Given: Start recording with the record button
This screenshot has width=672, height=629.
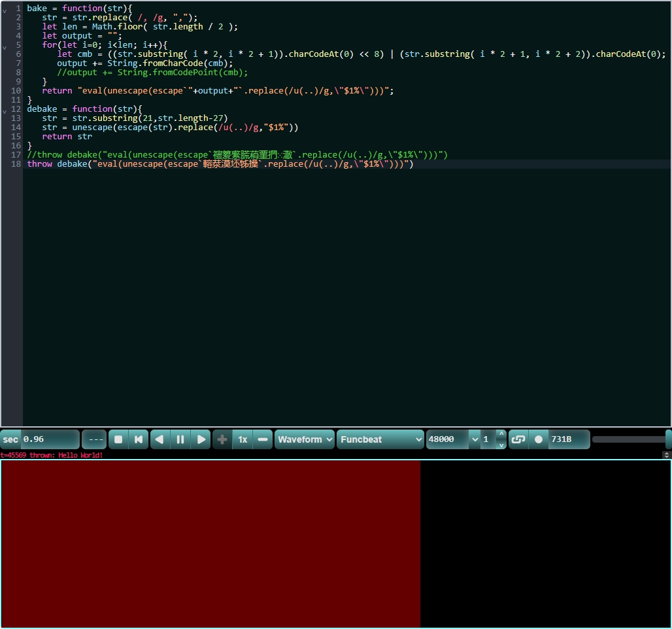Looking at the screenshot, I should 539,439.
